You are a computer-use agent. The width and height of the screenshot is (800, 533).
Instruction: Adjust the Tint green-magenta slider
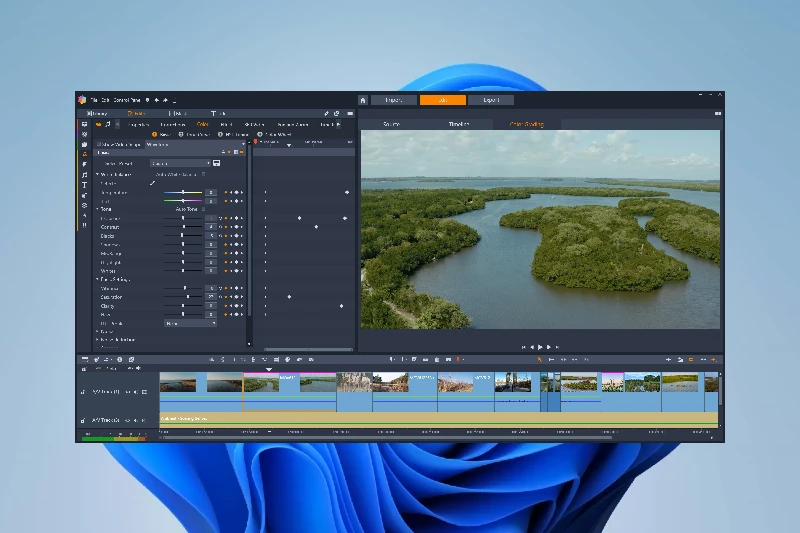point(183,201)
